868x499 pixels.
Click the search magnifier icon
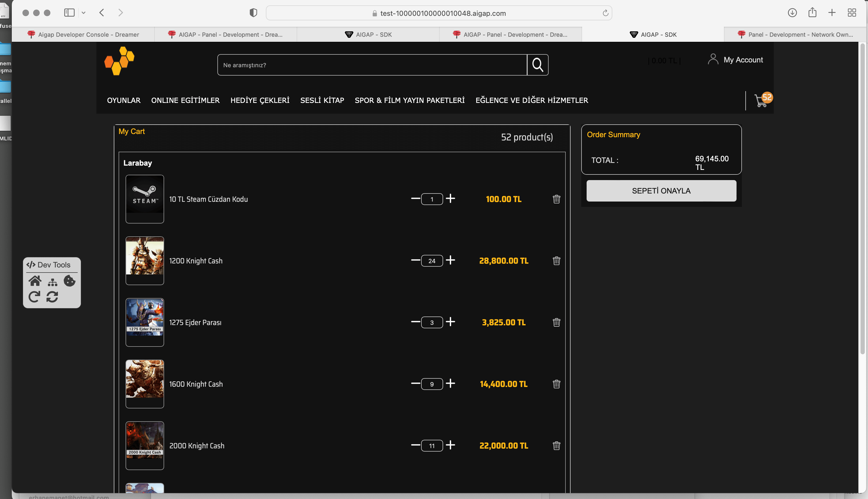[538, 65]
